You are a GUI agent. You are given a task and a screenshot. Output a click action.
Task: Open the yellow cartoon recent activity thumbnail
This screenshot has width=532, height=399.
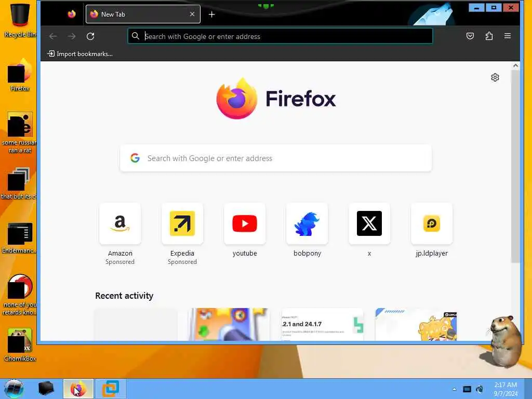point(416,324)
